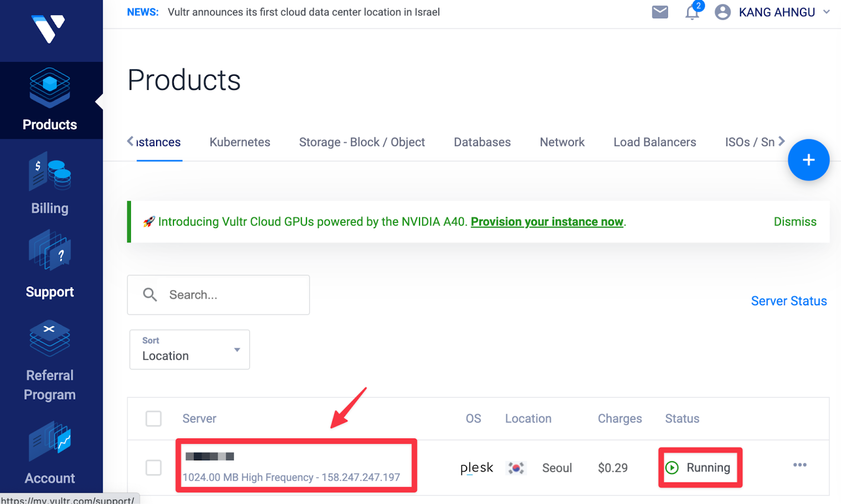
Task: Open the Server Status link
Action: click(x=788, y=301)
